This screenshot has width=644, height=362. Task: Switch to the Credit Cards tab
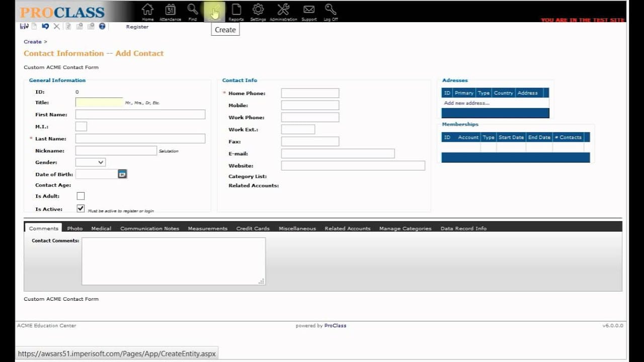point(253,228)
